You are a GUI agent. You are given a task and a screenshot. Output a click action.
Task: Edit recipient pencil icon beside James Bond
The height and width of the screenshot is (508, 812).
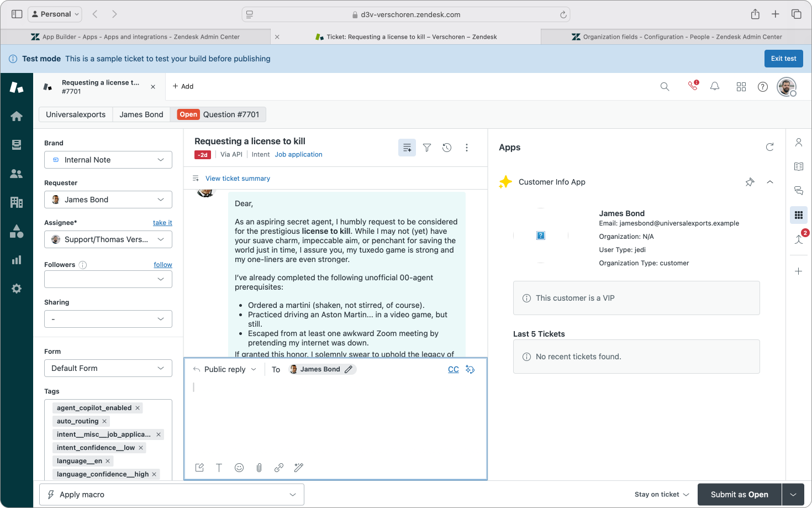point(349,369)
